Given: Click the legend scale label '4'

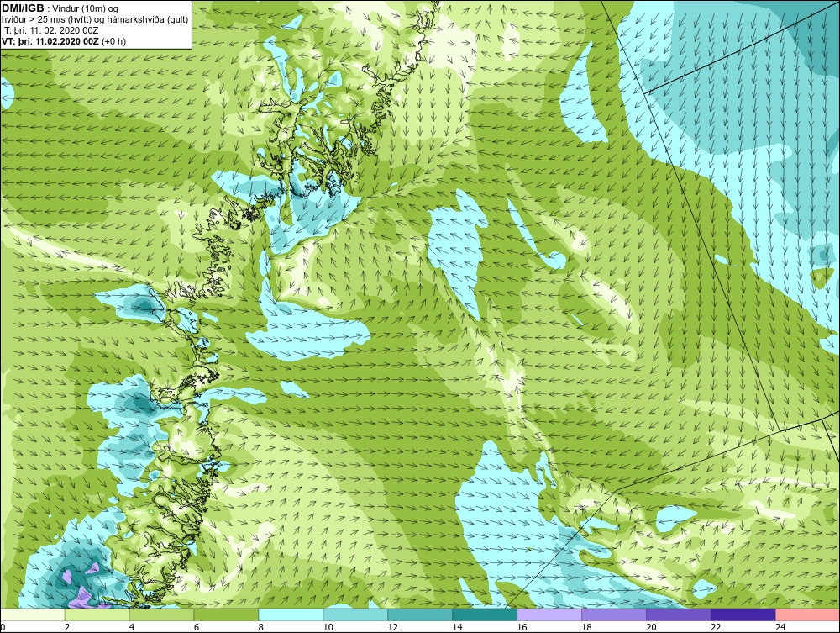Looking at the screenshot, I should point(132,627).
